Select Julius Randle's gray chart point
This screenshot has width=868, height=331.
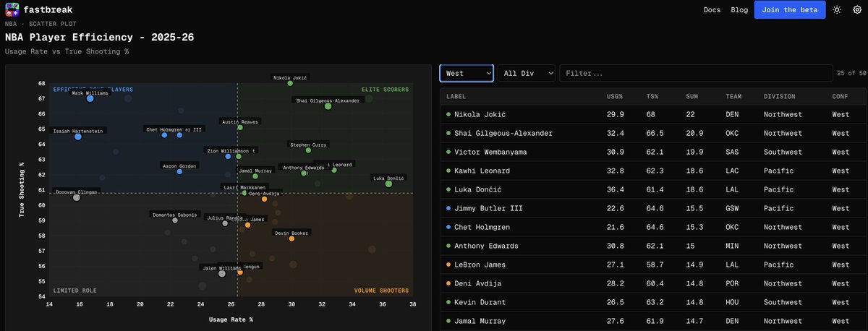pyautogui.click(x=225, y=223)
